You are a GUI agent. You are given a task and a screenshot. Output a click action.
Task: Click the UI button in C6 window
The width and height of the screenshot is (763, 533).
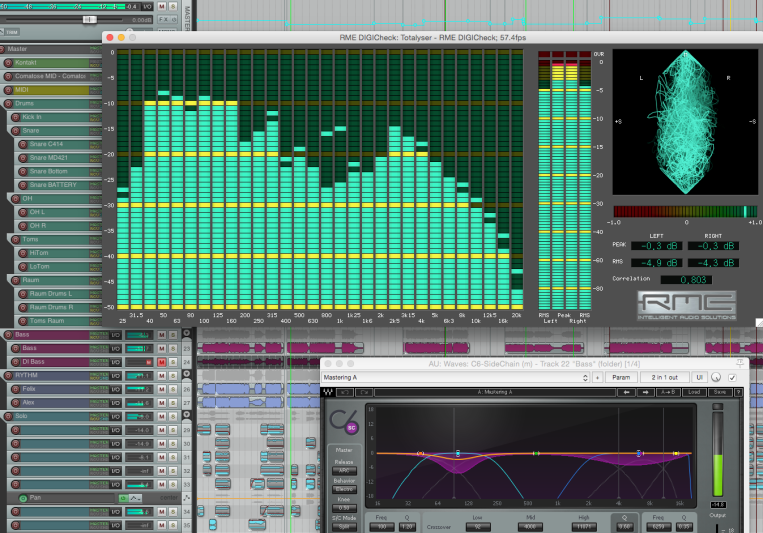(699, 378)
